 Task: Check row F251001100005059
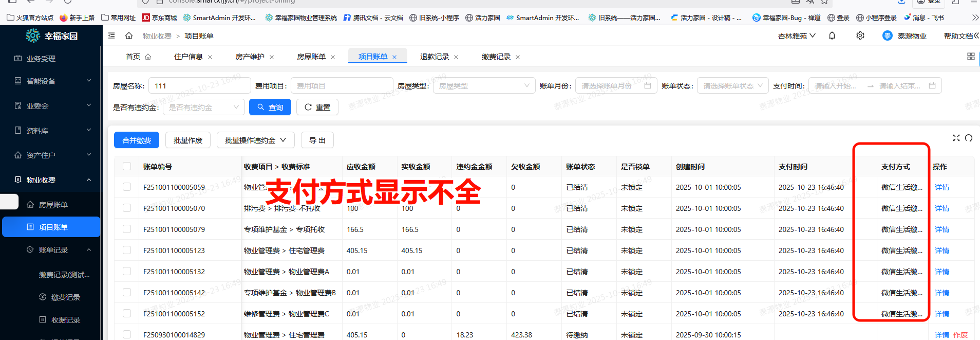point(127,187)
